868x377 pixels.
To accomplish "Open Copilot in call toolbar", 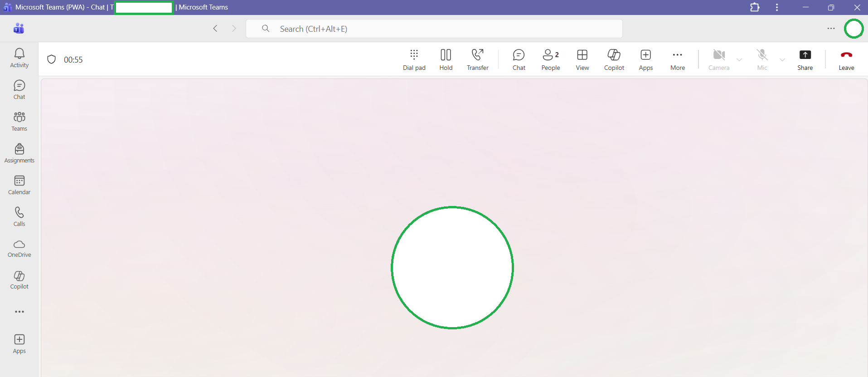I will pyautogui.click(x=614, y=60).
